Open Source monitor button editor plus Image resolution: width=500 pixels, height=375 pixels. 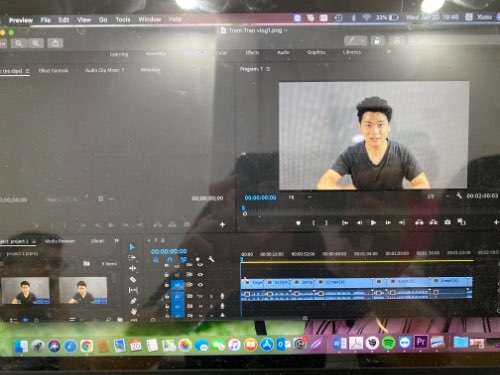coord(222,225)
